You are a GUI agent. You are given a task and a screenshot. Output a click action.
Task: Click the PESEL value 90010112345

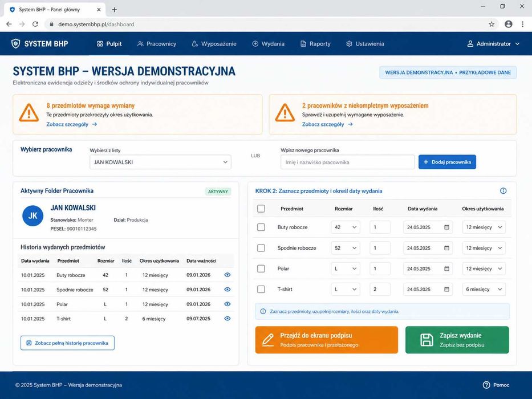(x=82, y=229)
